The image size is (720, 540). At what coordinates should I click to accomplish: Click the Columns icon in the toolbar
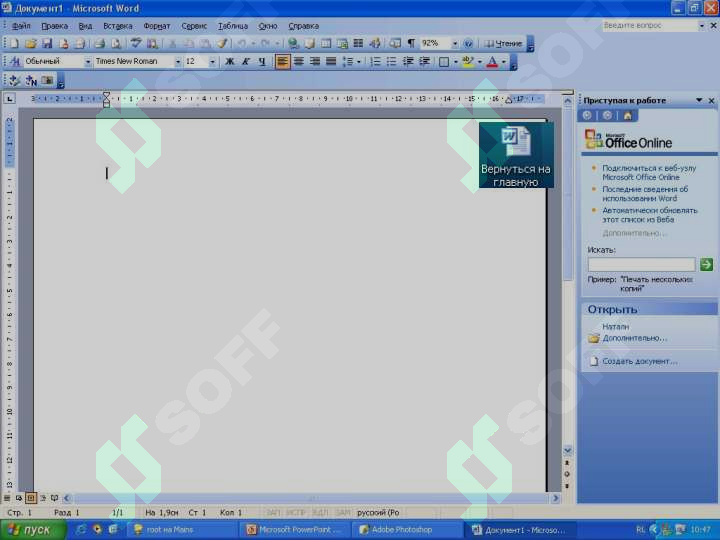click(358, 44)
